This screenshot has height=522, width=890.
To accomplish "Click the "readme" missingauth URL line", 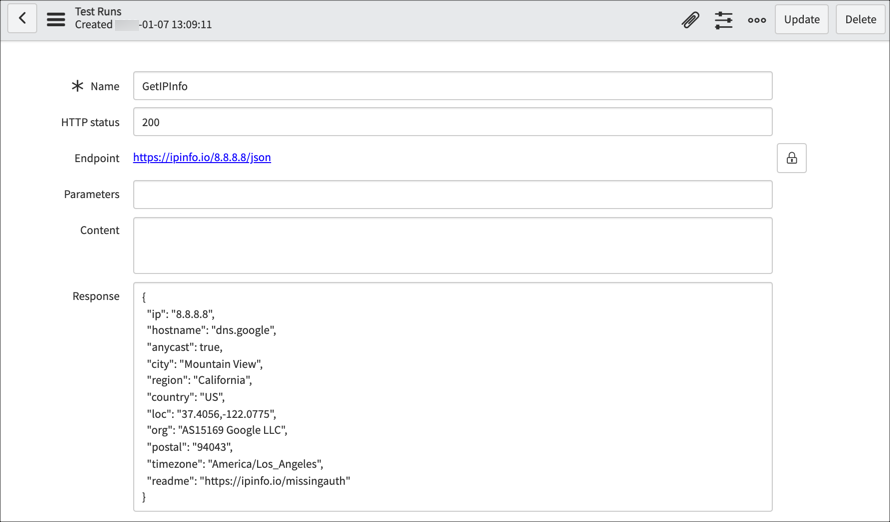I will click(249, 481).
